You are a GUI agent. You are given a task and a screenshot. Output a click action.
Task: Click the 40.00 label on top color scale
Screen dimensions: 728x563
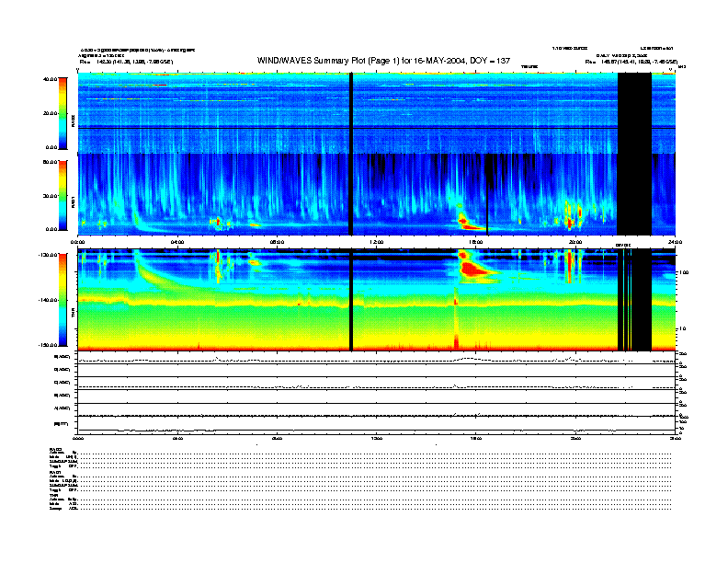click(x=48, y=79)
